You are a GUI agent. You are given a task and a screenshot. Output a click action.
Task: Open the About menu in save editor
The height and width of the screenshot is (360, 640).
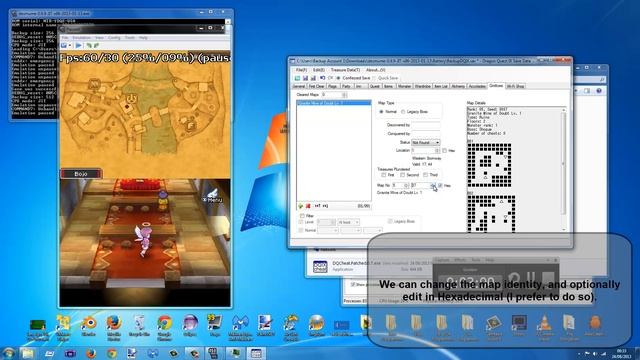point(376,70)
